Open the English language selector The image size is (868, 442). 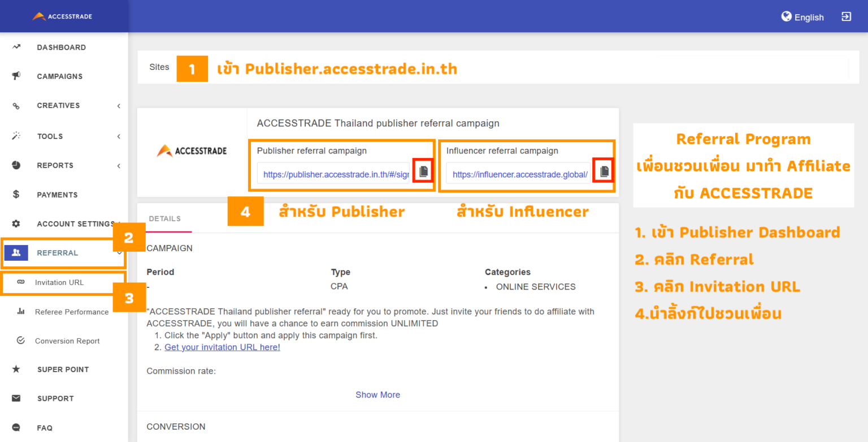pos(802,17)
